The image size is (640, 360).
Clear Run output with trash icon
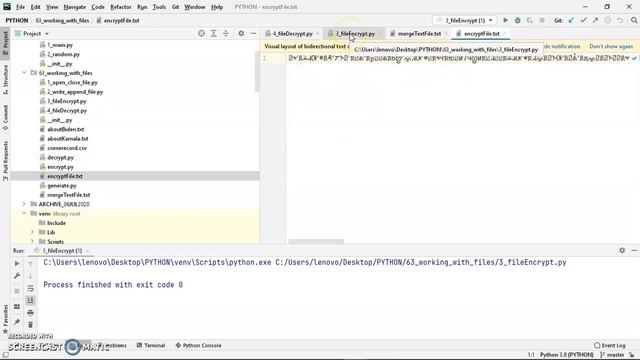[x=30, y=325]
